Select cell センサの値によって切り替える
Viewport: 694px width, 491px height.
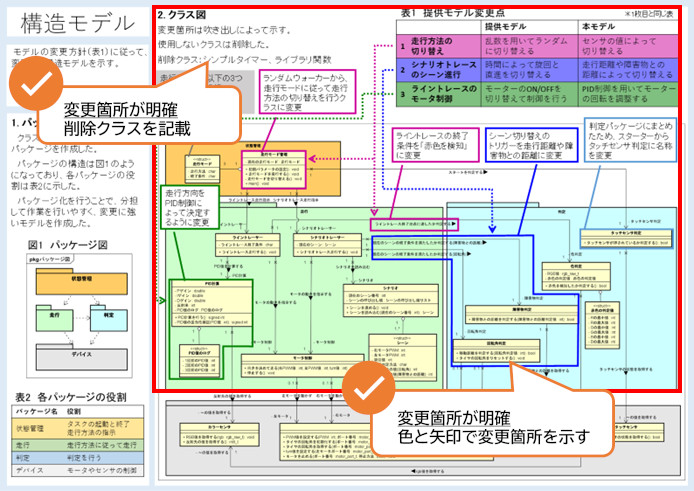pos(628,46)
